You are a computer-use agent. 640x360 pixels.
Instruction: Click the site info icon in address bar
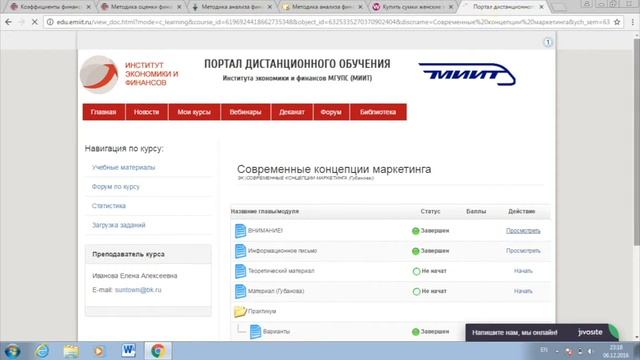point(50,22)
